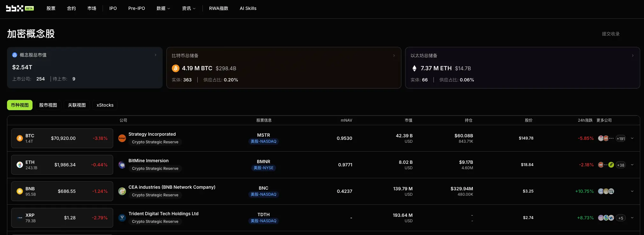Screen dimensions: 644x235
Task: Open the +5 more companies badge
Action: pos(621,218)
